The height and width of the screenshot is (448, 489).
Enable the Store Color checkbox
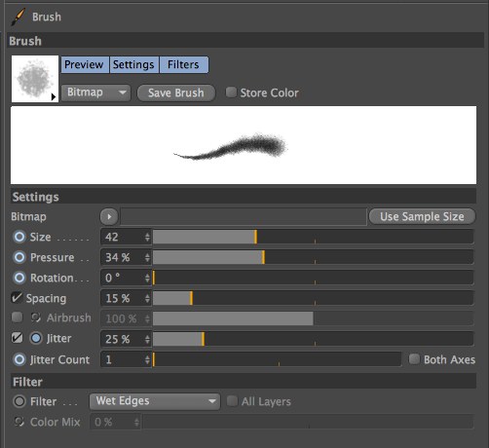point(231,93)
